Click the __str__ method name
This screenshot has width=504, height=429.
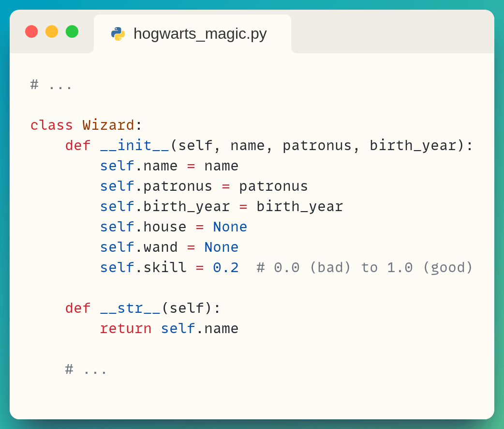(x=130, y=308)
